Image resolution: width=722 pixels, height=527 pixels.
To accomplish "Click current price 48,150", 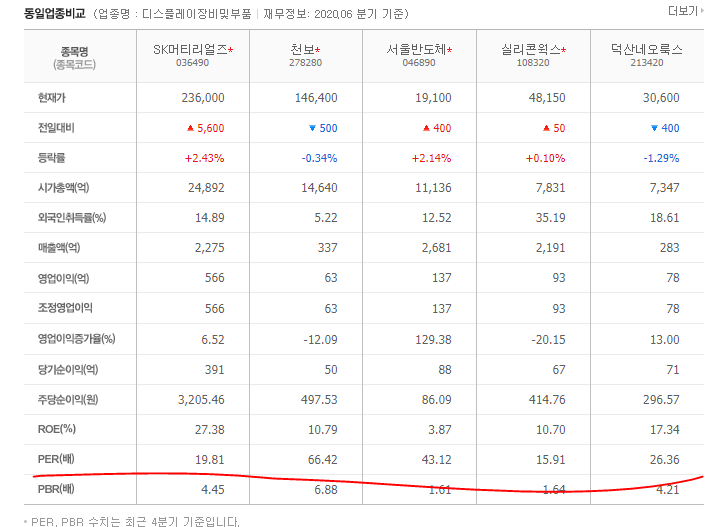I will click(x=547, y=98).
